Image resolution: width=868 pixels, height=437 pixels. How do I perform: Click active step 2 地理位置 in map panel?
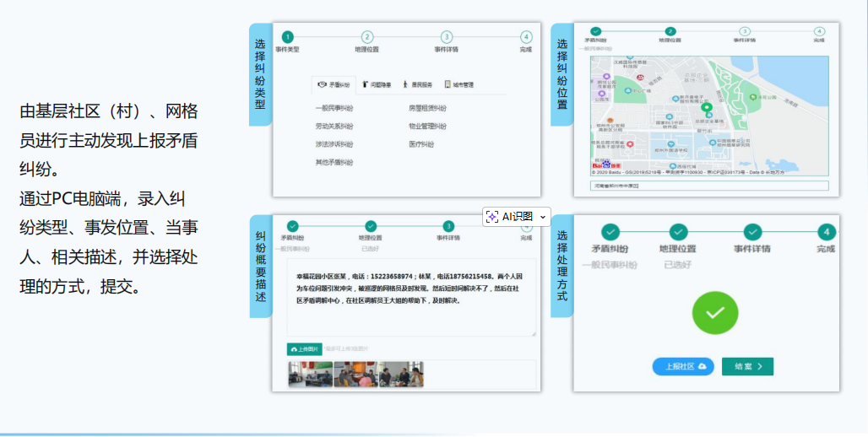670,31
